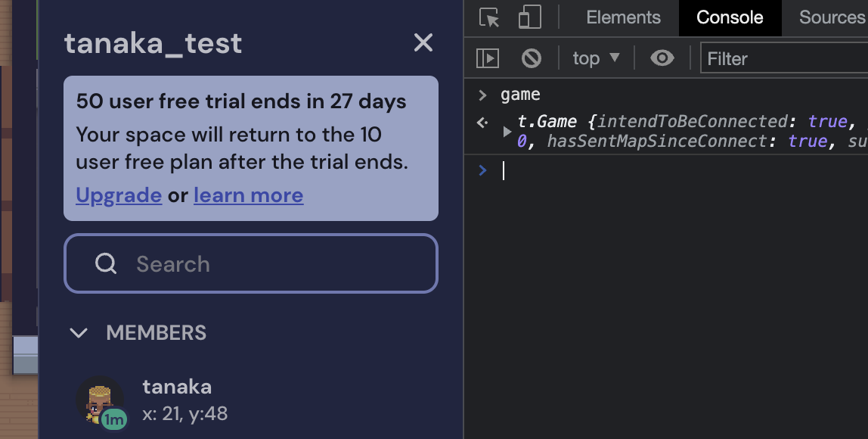Toggle the device toolbar icon

[x=529, y=17]
